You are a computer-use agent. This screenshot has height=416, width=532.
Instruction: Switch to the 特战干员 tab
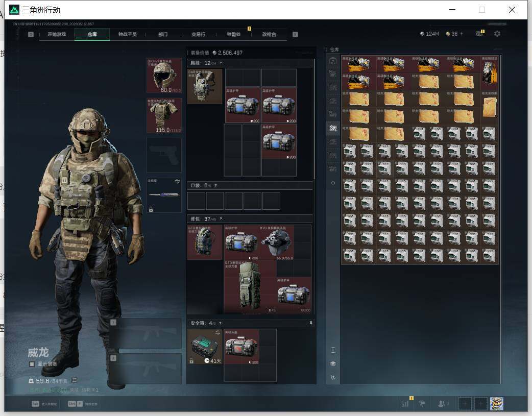click(x=127, y=34)
